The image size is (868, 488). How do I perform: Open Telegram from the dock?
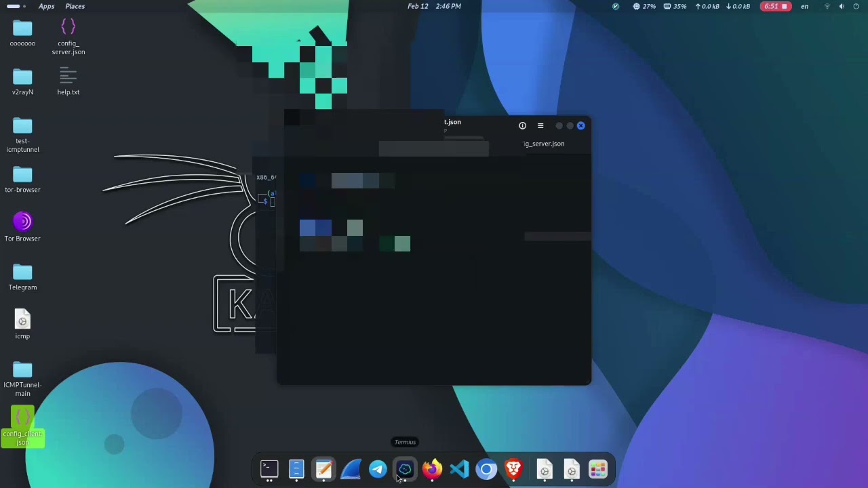tap(378, 469)
